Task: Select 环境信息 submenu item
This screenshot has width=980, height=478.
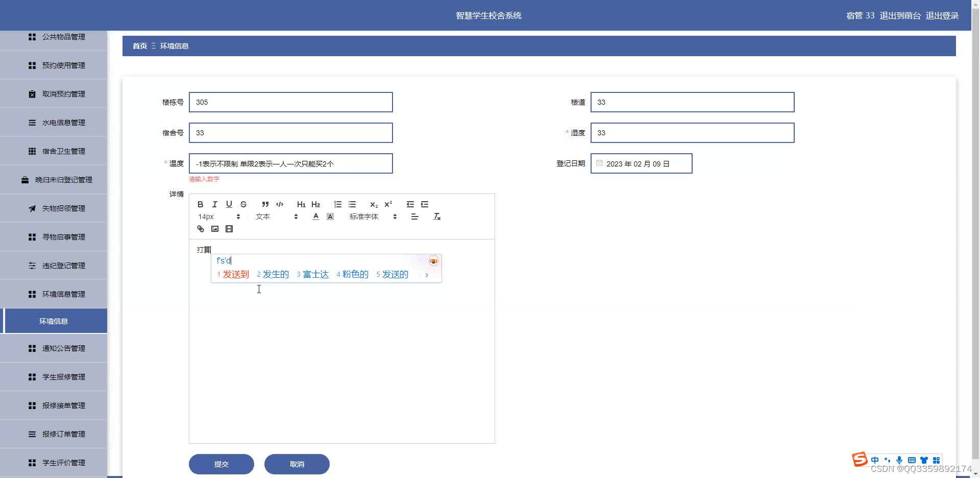Action: [x=54, y=321]
